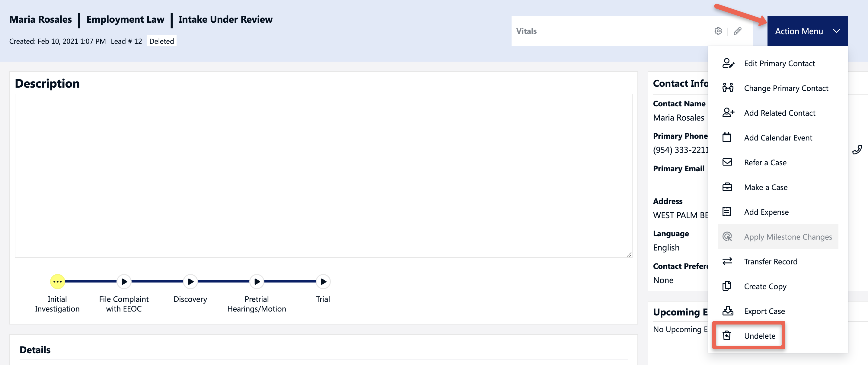This screenshot has height=365, width=868.
Task: Click the Edit Primary Contact person icon
Action: (728, 63)
